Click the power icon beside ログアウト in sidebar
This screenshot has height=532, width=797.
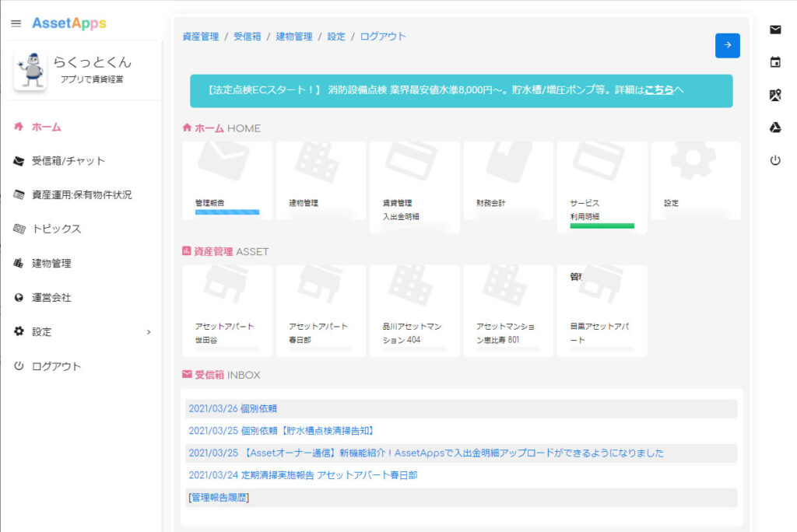pyautogui.click(x=19, y=366)
